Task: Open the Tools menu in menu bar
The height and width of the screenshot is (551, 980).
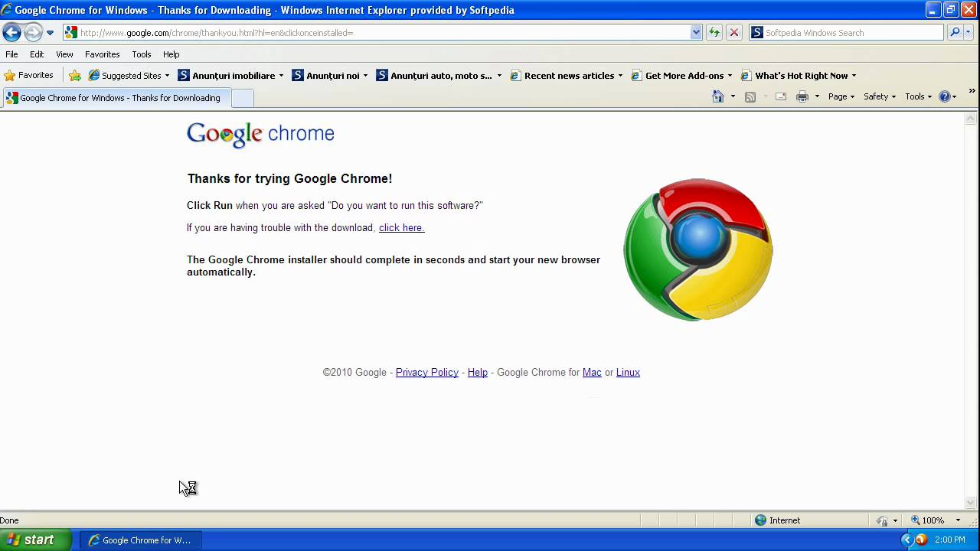Action: coord(141,54)
